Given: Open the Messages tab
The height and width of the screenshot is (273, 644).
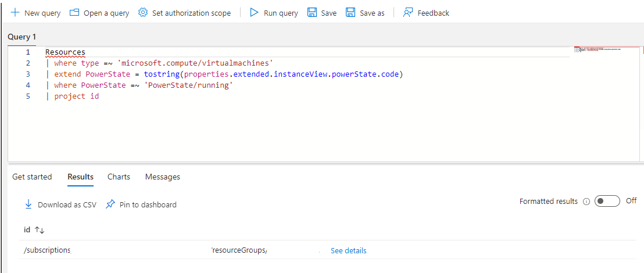Looking at the screenshot, I should click(162, 177).
